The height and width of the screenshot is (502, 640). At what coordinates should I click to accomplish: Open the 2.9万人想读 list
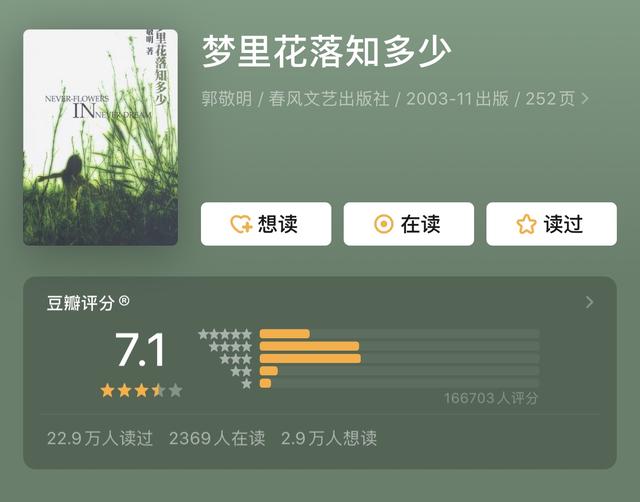pyautogui.click(x=329, y=438)
